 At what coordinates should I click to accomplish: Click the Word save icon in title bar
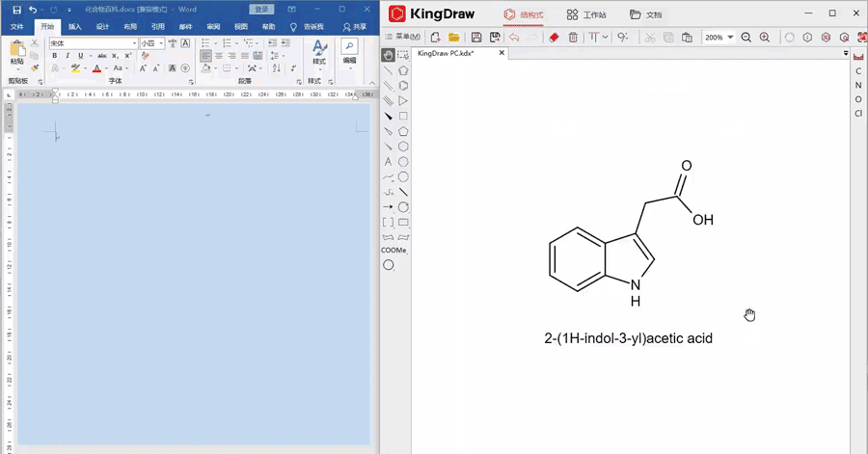point(16,10)
